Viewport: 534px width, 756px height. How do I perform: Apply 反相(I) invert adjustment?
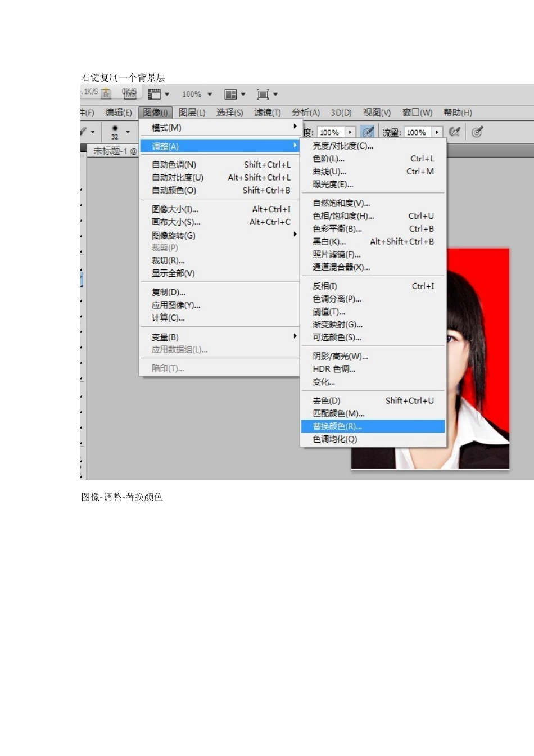[x=373, y=286]
